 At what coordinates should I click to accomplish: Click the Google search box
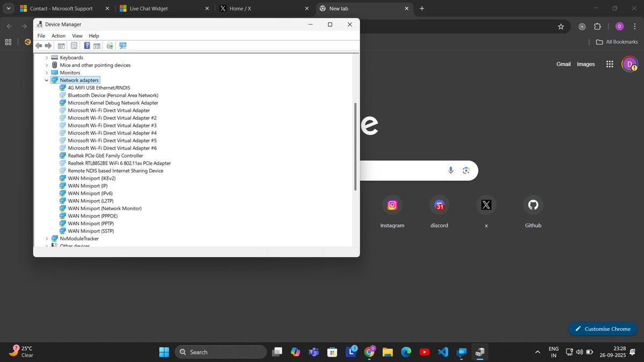419,171
